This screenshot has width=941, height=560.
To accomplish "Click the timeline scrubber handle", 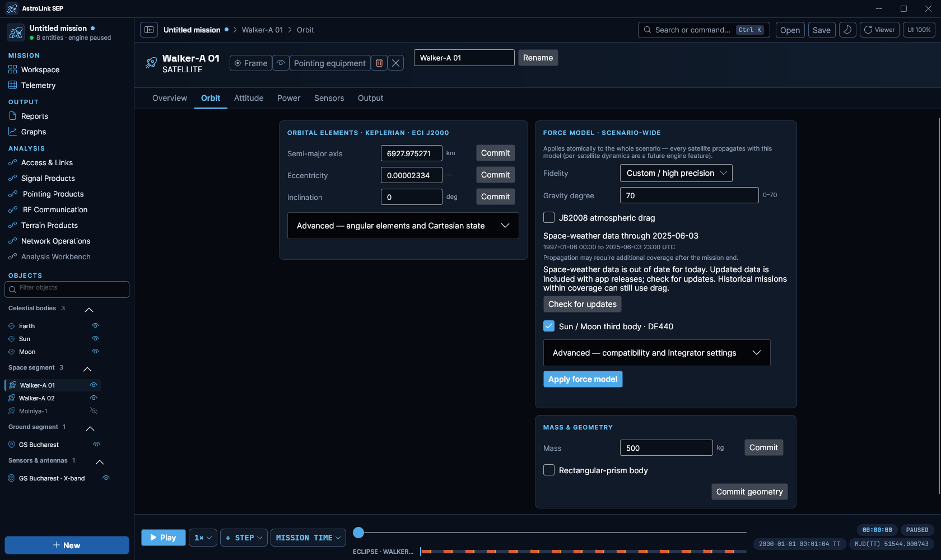I will point(358,533).
